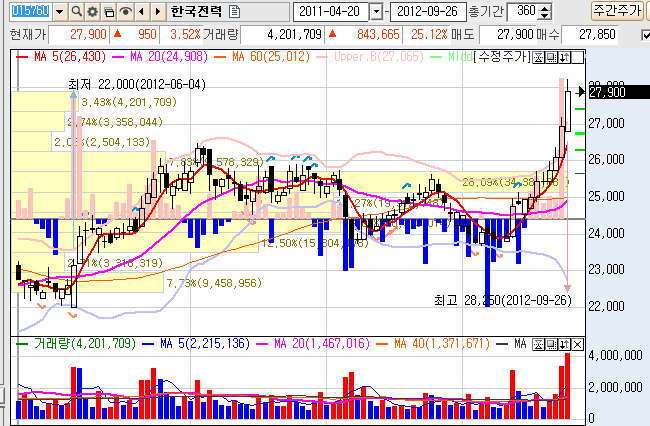
Task: Close the volume chart pane with X
Action: pyautogui.click(x=577, y=344)
